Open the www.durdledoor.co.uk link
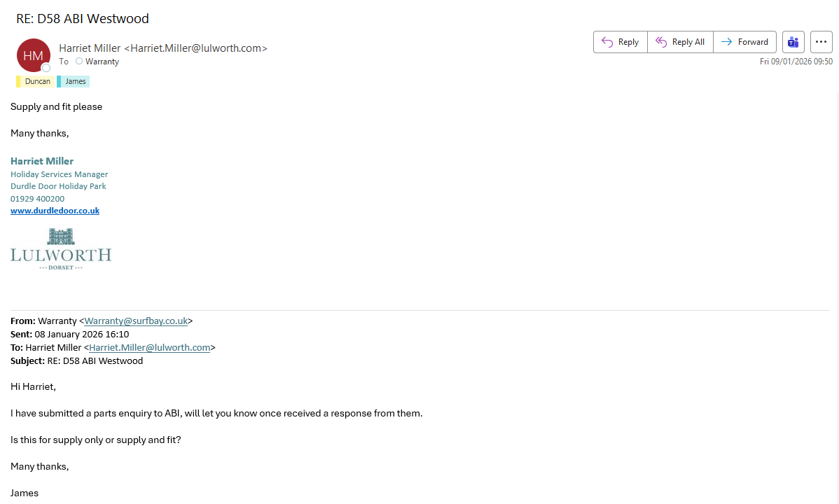 click(55, 211)
